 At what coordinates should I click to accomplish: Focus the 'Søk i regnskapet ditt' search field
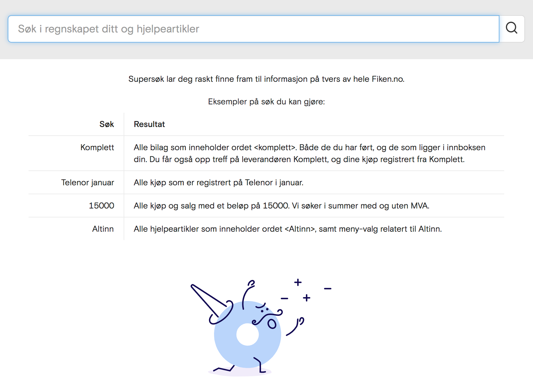point(254,29)
